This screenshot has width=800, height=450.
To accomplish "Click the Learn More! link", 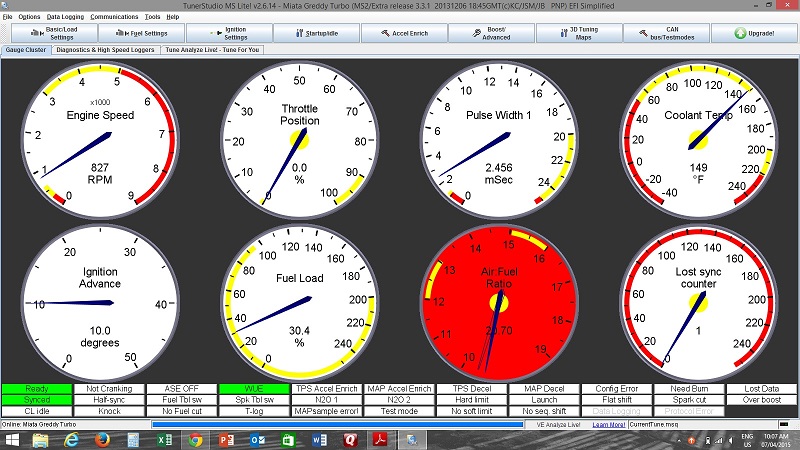I will point(609,424).
